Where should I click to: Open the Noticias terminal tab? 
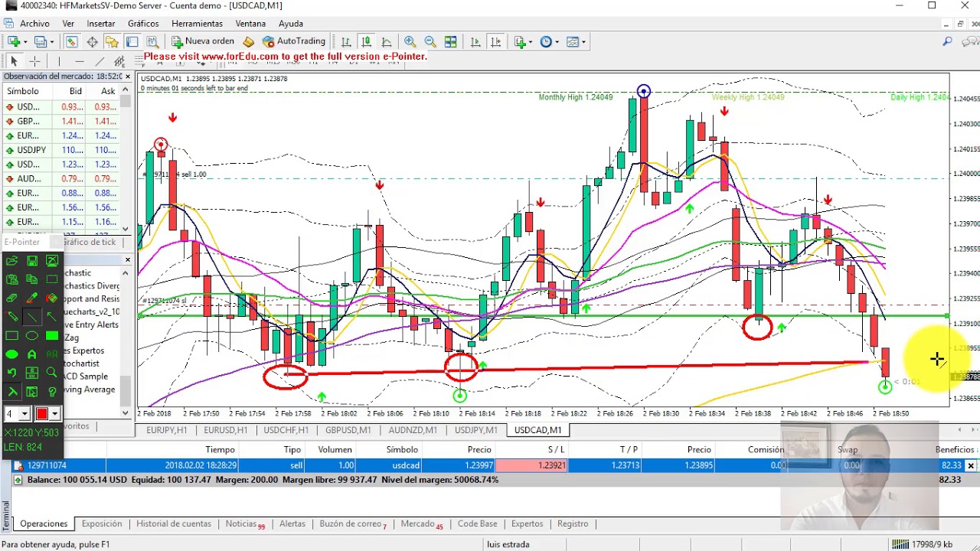point(245,524)
